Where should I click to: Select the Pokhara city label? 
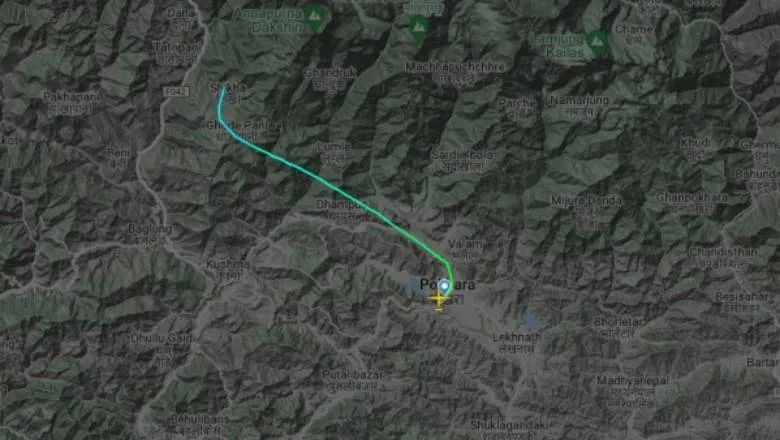447,285
